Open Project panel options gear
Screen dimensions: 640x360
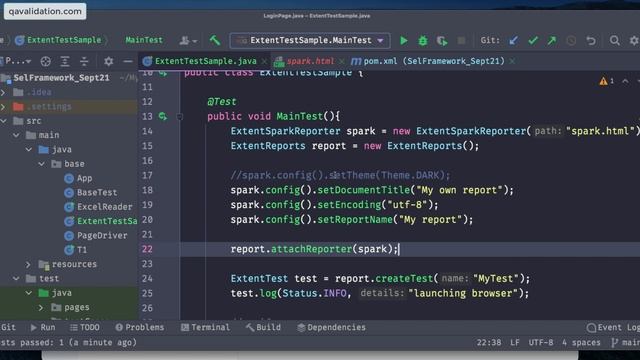[x=108, y=61]
